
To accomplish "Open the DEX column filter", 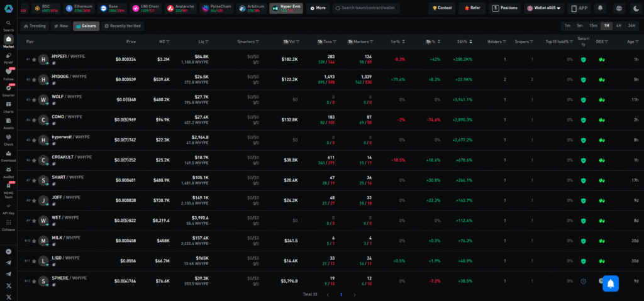I will click(606, 41).
